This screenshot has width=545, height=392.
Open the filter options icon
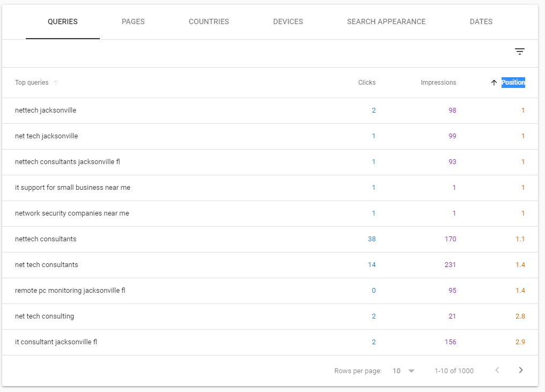click(519, 51)
